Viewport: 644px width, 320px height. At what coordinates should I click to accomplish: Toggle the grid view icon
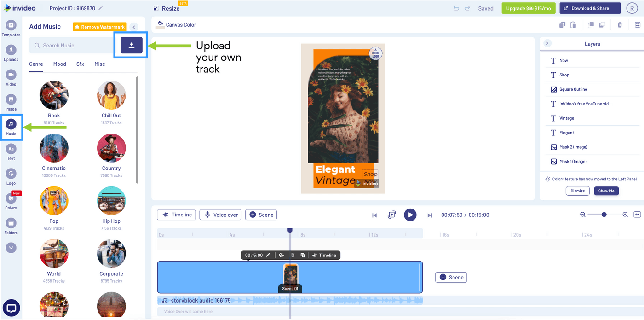click(638, 25)
